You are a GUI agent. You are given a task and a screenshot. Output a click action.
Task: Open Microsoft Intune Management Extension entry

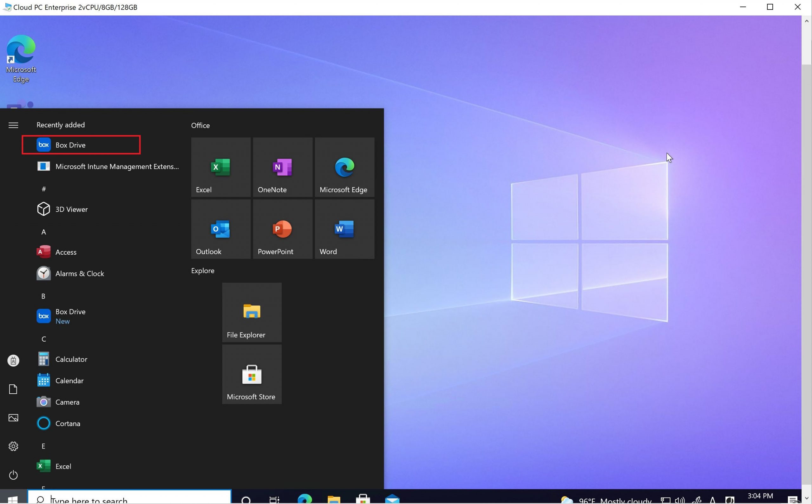click(117, 166)
